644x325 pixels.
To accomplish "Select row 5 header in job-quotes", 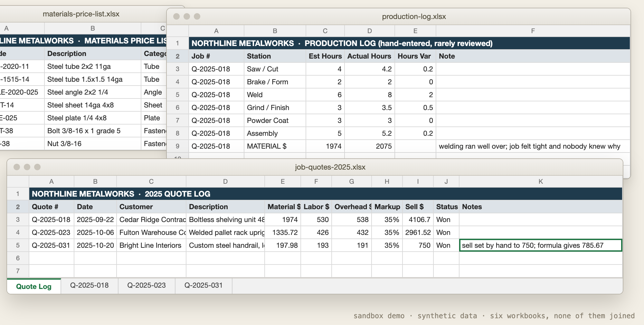I will click(x=18, y=245).
